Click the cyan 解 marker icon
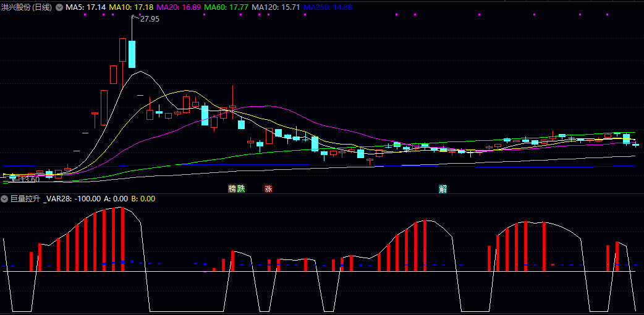The height and width of the screenshot is (315, 644). coord(443,188)
